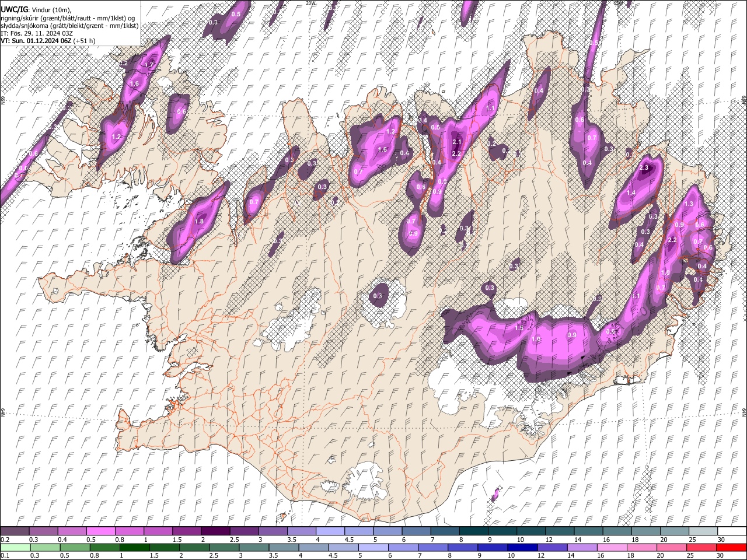Click the darkest purple swatch between 2 and 2.5

point(215,531)
